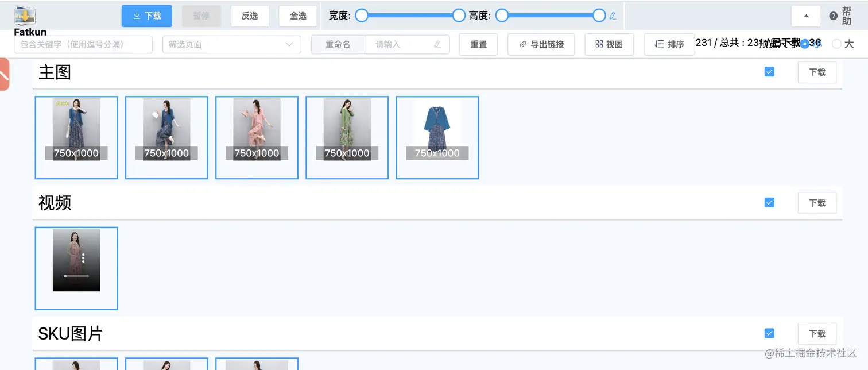The width and height of the screenshot is (868, 370).
Task: Click the 暂停 pause button
Action: point(201,16)
